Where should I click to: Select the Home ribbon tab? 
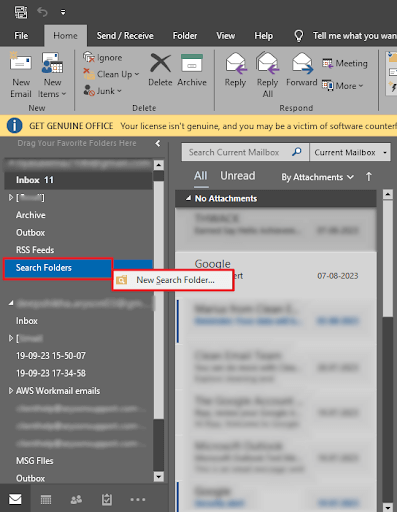pyautogui.click(x=65, y=36)
